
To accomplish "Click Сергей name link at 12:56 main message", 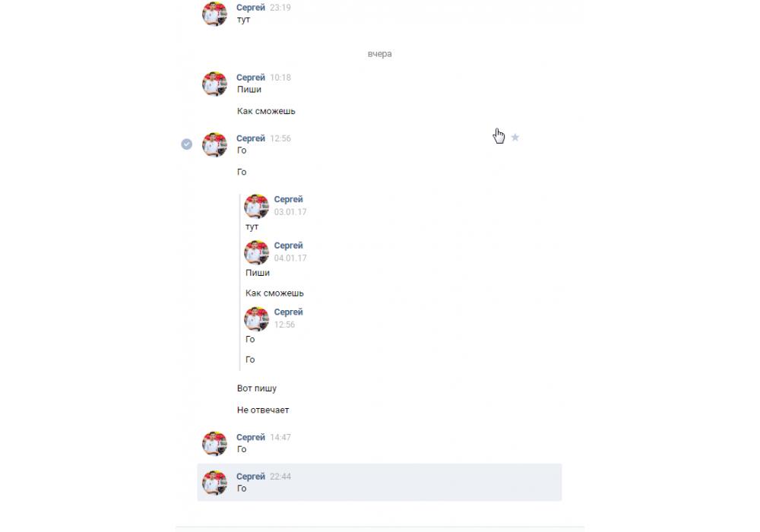I will click(x=251, y=138).
